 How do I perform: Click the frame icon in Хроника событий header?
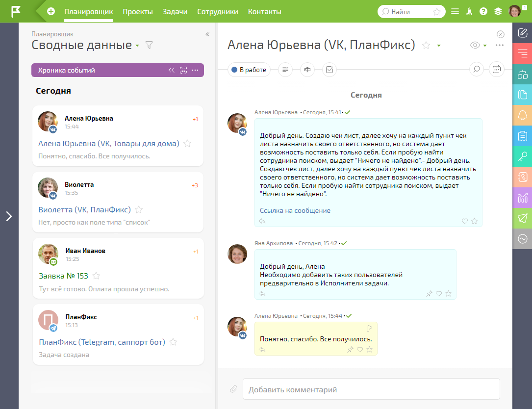click(x=183, y=70)
